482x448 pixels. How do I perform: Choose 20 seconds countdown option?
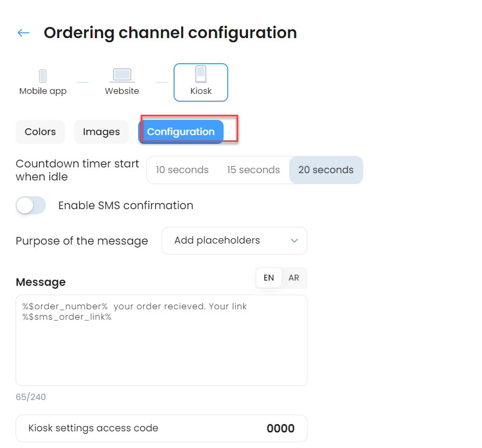pos(326,170)
